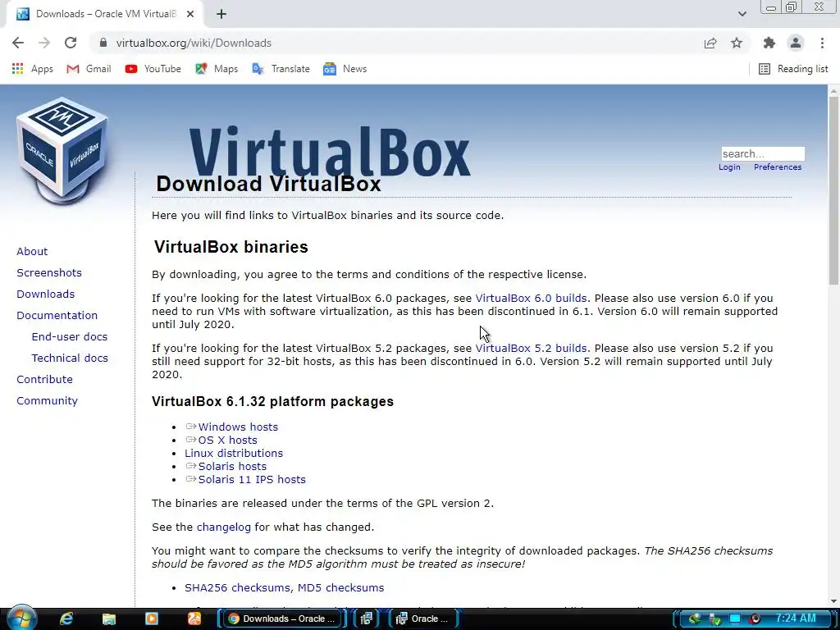Open Downloads in the sidebar
The image size is (840, 630).
coord(46,294)
